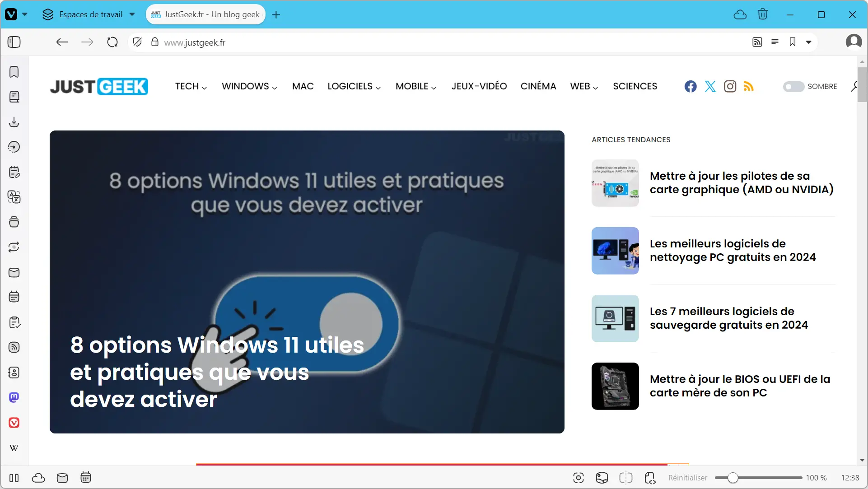Open the Translate panel in sidebar

pyautogui.click(x=14, y=197)
